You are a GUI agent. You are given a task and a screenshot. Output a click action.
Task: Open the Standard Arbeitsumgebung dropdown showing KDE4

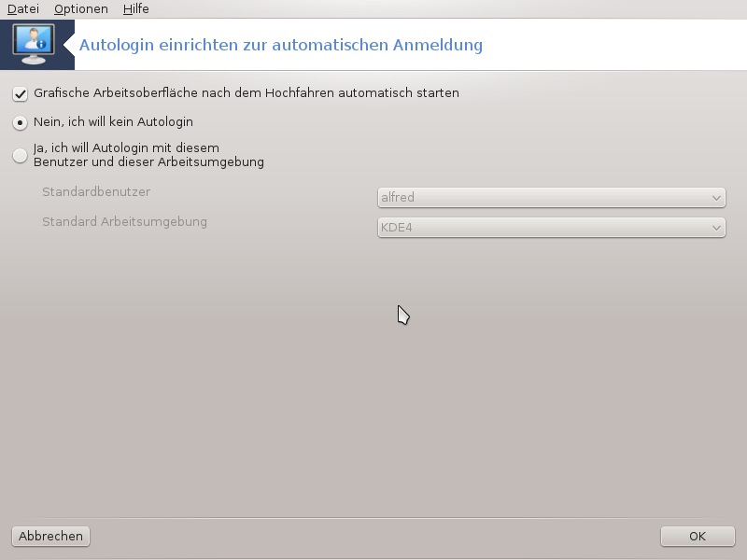[551, 228]
